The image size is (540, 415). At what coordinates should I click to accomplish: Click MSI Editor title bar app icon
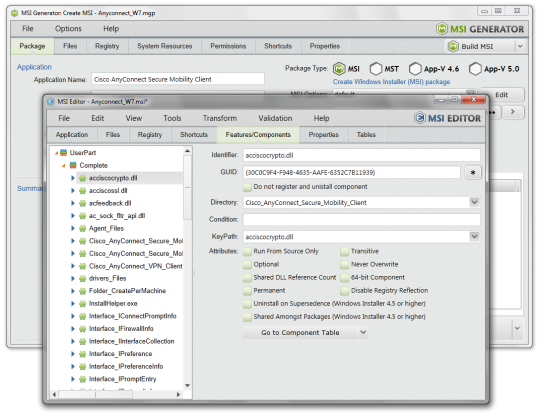point(51,102)
